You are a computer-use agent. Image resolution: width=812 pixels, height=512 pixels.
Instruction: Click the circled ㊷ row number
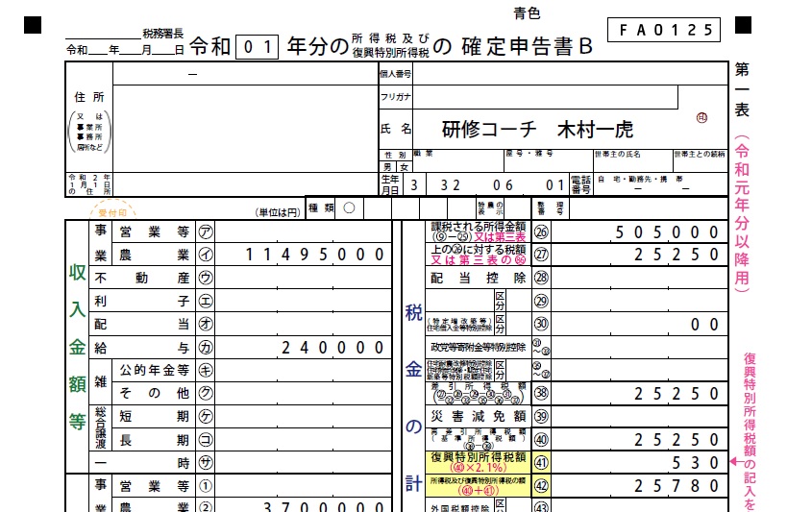click(541, 486)
